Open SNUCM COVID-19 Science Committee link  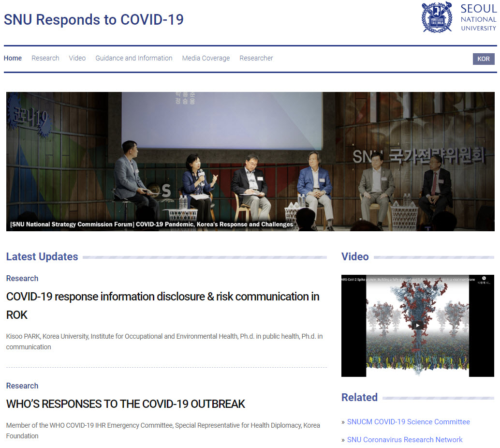click(409, 422)
